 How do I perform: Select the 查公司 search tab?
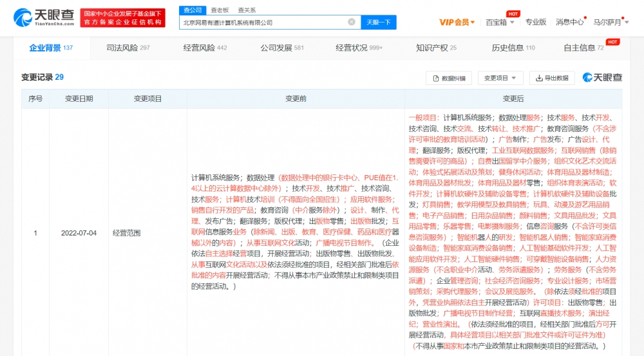tap(192, 10)
